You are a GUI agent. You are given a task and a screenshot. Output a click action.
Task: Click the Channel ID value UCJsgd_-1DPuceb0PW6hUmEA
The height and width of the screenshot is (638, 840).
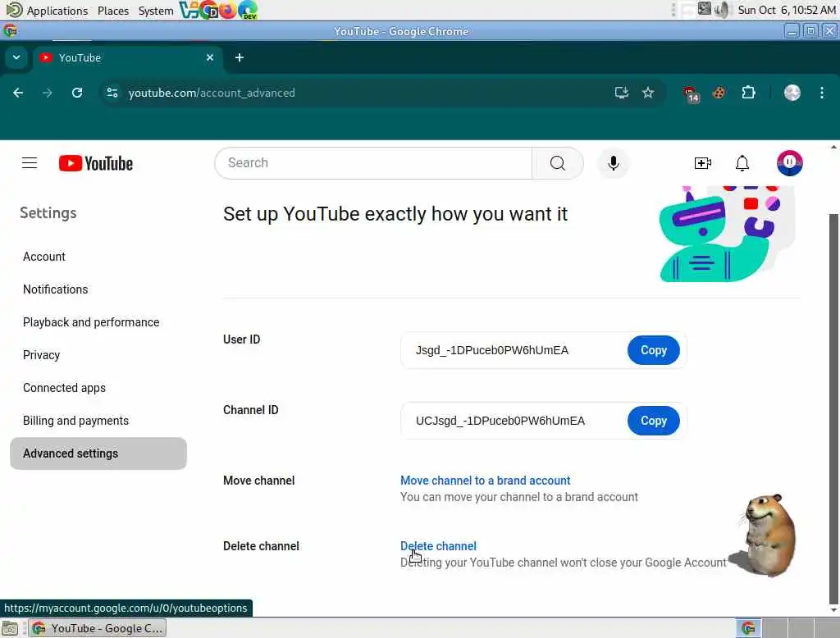point(500,421)
